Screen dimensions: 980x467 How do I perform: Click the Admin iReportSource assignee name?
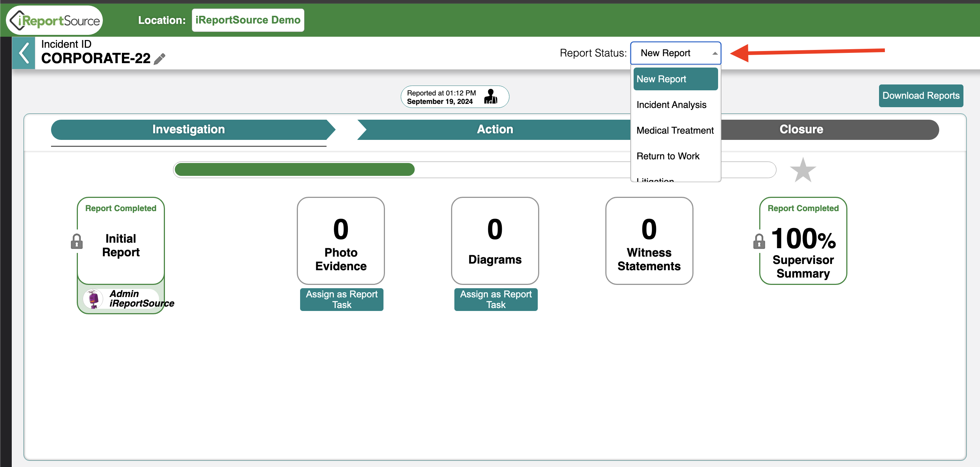pos(141,298)
